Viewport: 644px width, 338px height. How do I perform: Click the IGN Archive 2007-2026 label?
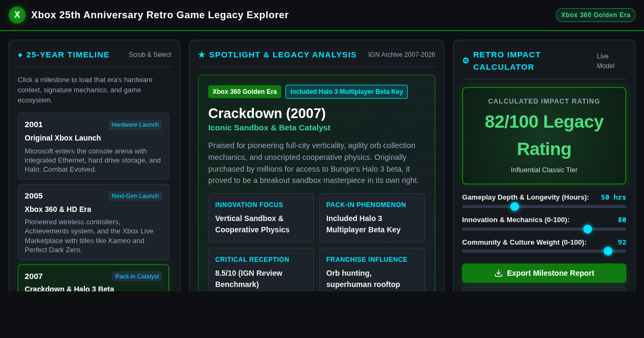click(401, 55)
